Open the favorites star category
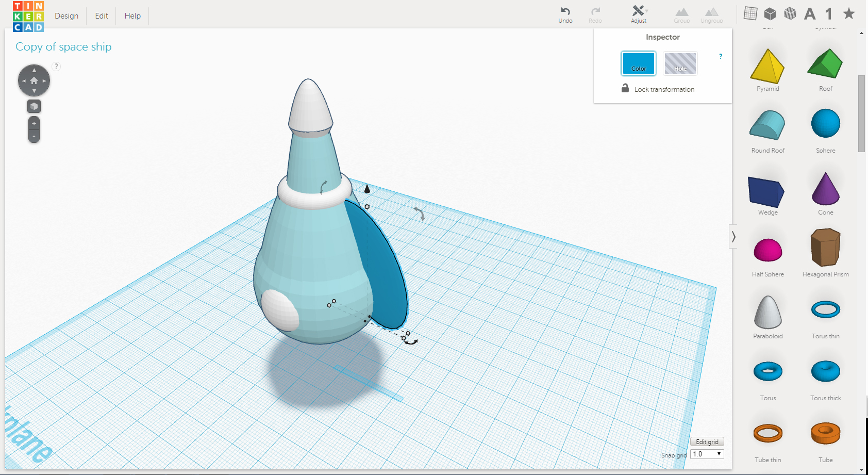The height and width of the screenshot is (475, 868). pos(849,13)
